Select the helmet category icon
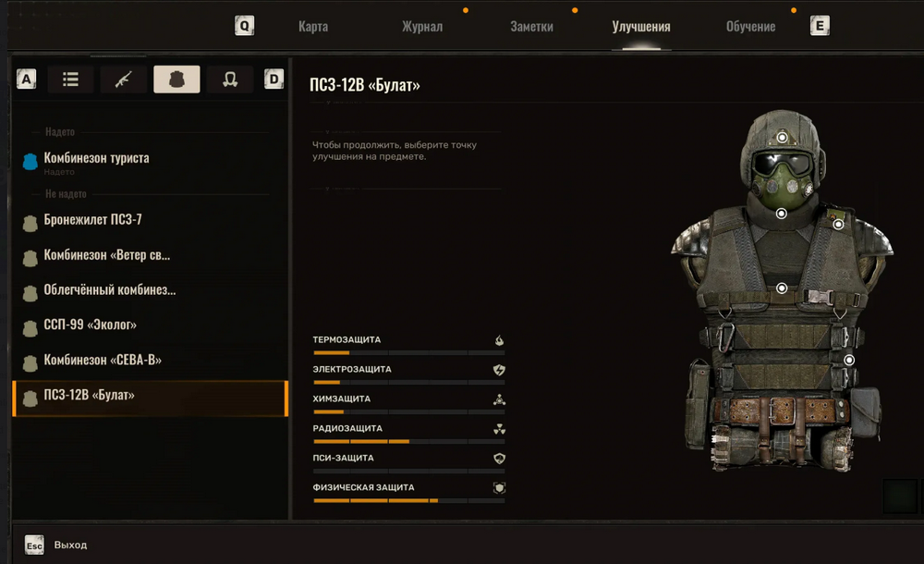This screenshot has height=564, width=924. [230, 80]
